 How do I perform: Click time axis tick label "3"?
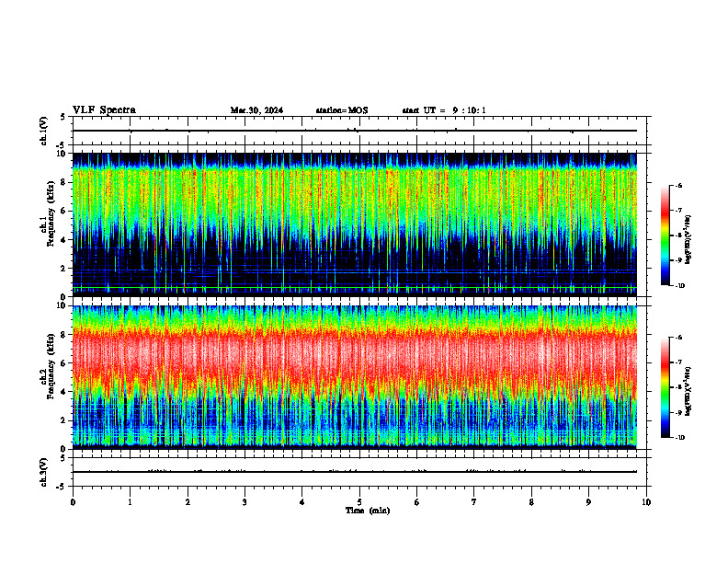pyautogui.click(x=245, y=502)
